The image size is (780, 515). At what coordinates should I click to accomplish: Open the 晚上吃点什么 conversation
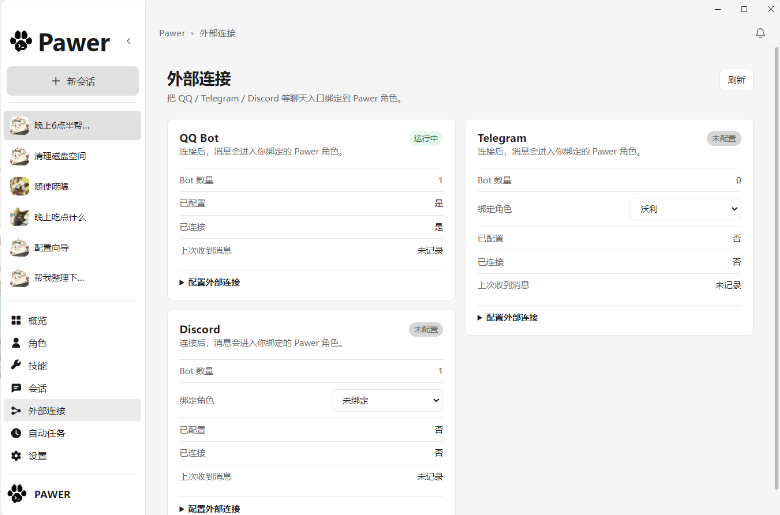pyautogui.click(x=73, y=217)
